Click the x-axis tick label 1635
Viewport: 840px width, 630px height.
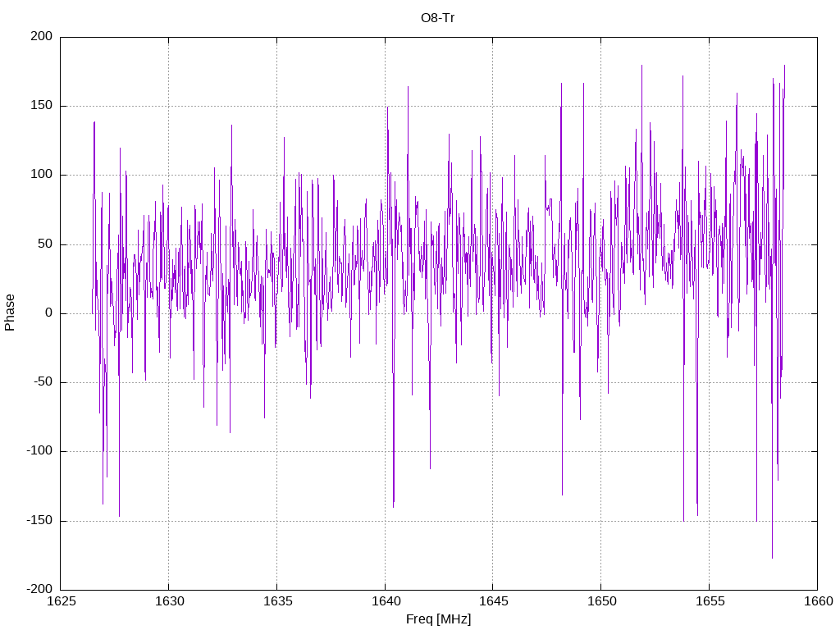point(277,601)
